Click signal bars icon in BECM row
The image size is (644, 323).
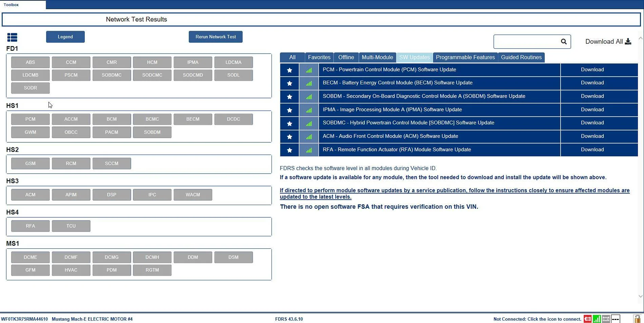309,83
